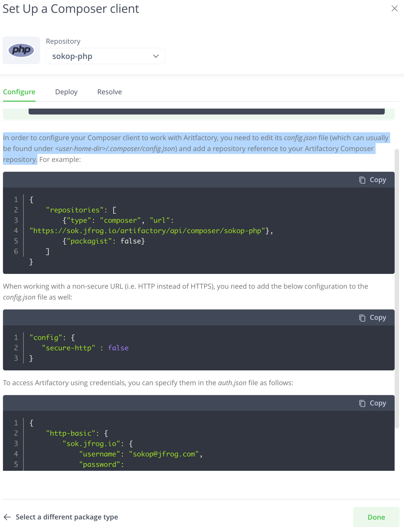Image resolution: width=404 pixels, height=532 pixels.
Task: Click copy icon above http-basic code block
Action: 362,403
